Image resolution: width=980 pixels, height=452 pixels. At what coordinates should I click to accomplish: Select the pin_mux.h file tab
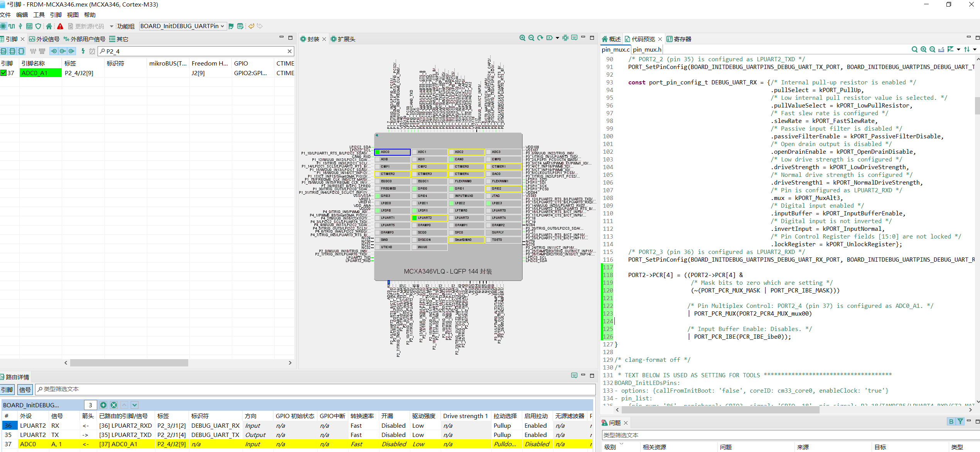coord(647,49)
